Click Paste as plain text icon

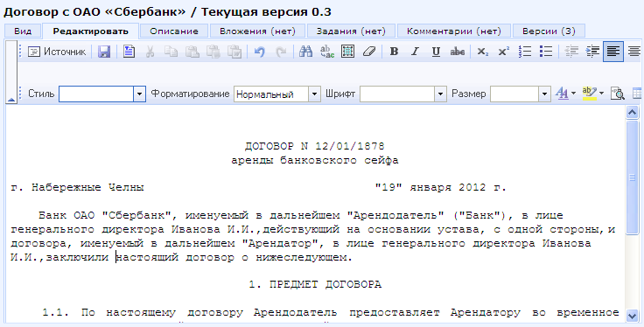[213, 52]
